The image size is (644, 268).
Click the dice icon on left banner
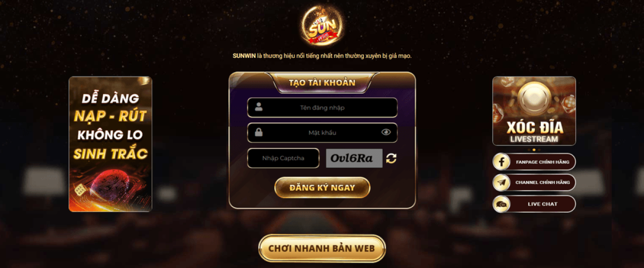80,190
